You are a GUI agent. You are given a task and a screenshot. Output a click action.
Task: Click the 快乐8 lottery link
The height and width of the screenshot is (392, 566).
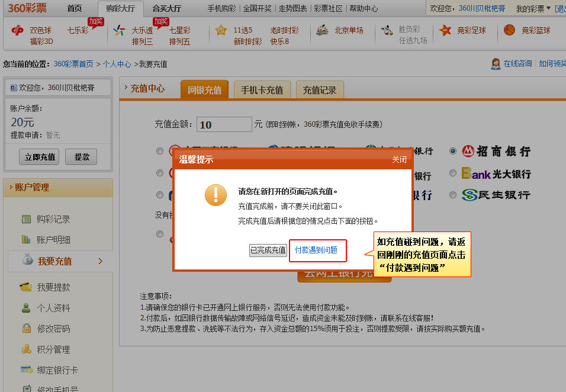[x=280, y=41]
